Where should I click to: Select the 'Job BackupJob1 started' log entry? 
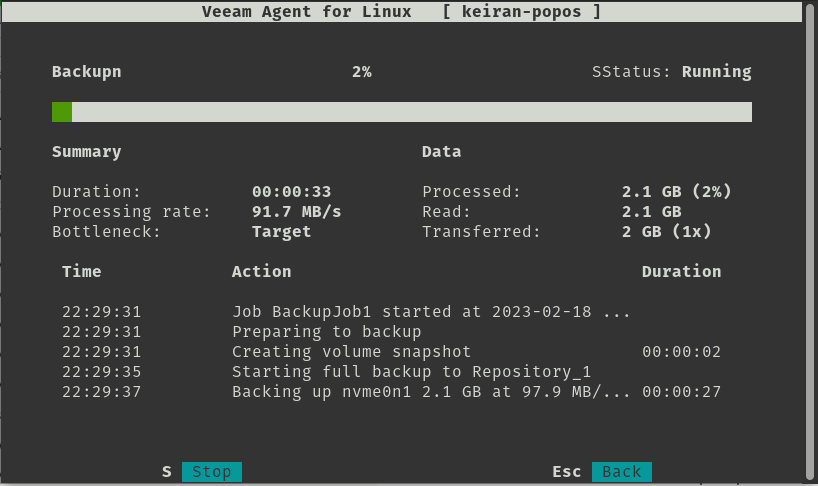click(x=391, y=312)
